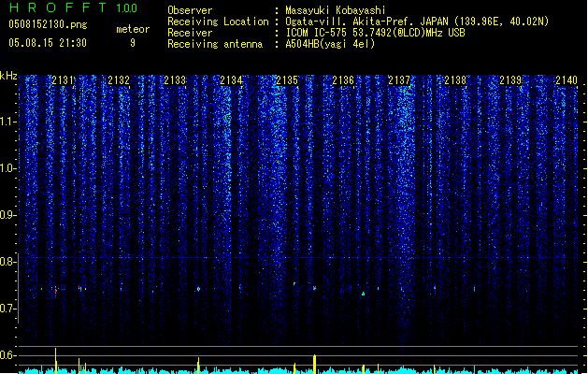Click the Receiving Location value Ogata-vill. Akita-Pref.
The image size is (588, 374).
(x=349, y=22)
